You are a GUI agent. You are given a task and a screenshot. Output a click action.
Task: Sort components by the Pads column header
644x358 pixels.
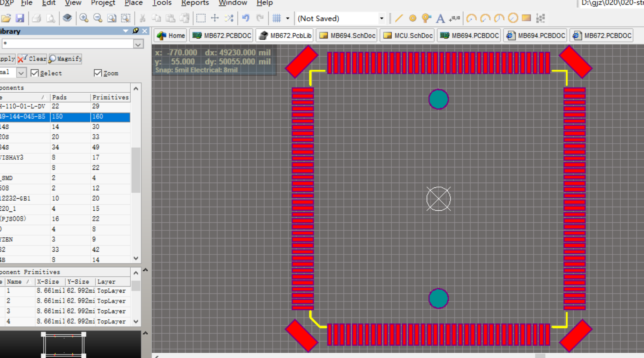click(x=70, y=97)
